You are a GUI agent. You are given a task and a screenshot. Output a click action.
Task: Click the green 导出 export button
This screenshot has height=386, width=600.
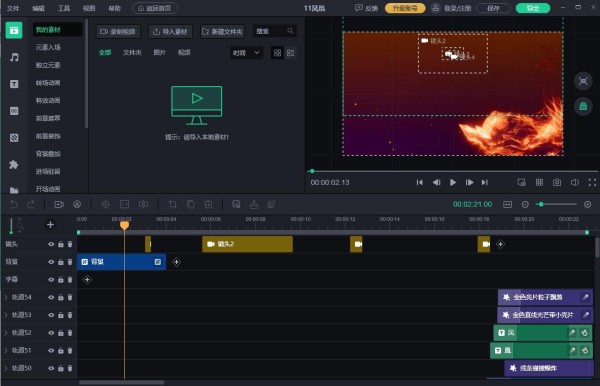pos(533,8)
